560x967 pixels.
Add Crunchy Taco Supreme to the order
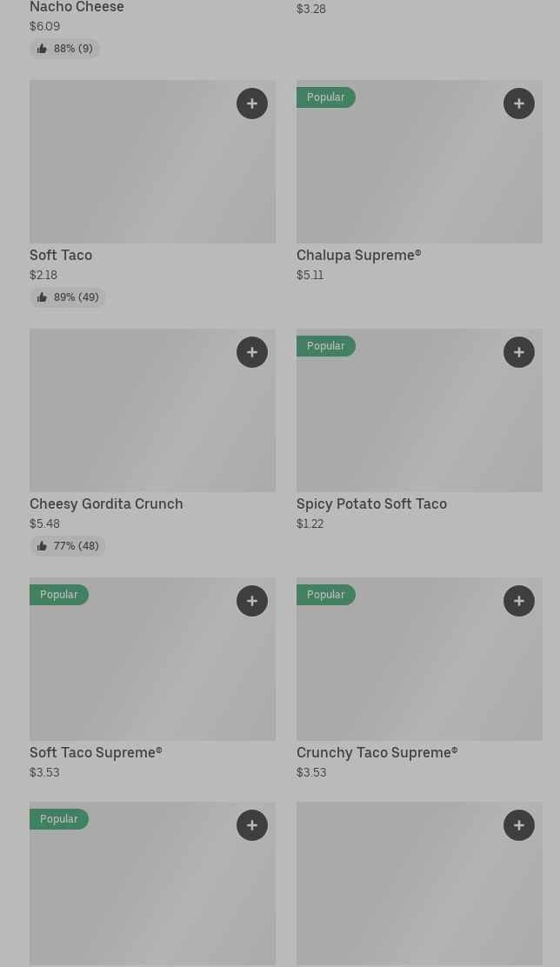[x=519, y=601]
